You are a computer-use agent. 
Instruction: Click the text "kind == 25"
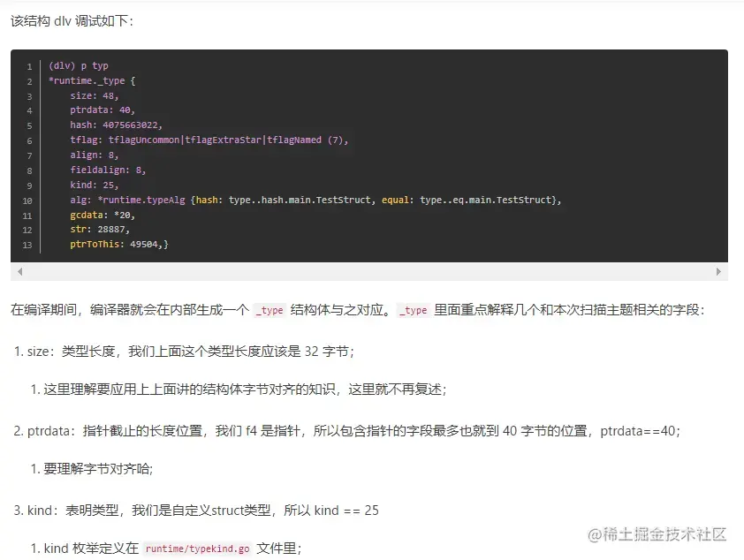(x=346, y=511)
